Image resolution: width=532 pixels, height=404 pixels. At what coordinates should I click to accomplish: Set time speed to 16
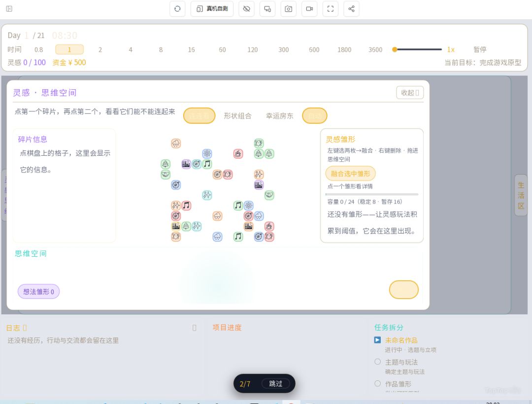[191, 50]
